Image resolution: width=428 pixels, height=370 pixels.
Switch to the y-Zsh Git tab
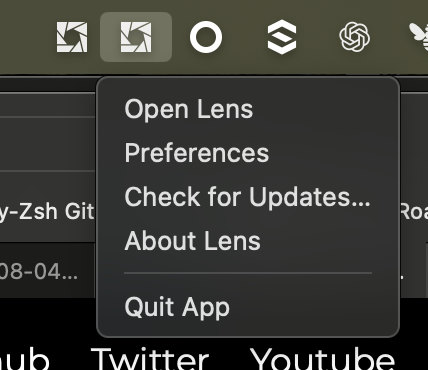(47, 211)
